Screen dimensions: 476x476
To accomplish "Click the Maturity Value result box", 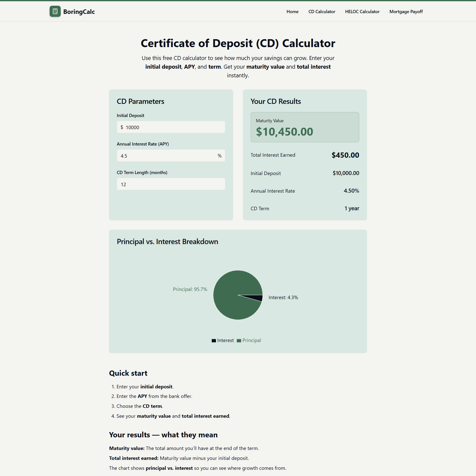I will (x=305, y=127).
